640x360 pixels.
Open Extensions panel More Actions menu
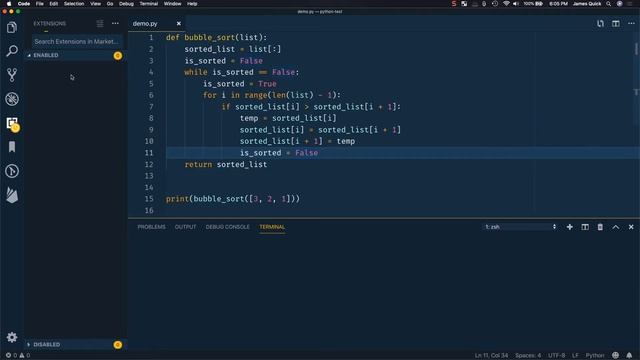(x=116, y=24)
